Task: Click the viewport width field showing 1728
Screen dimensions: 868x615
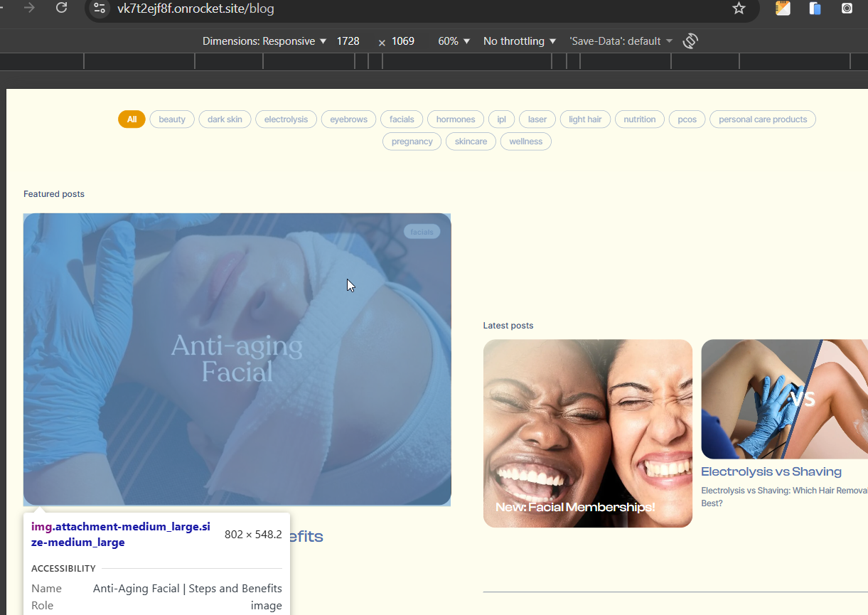Action: (348, 41)
